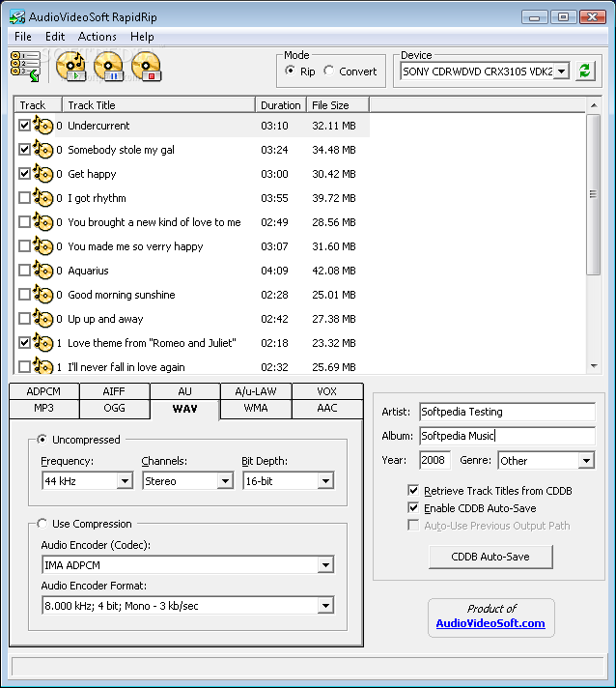Check the Aquarius track checkbox
This screenshot has height=688, width=616.
click(x=24, y=271)
